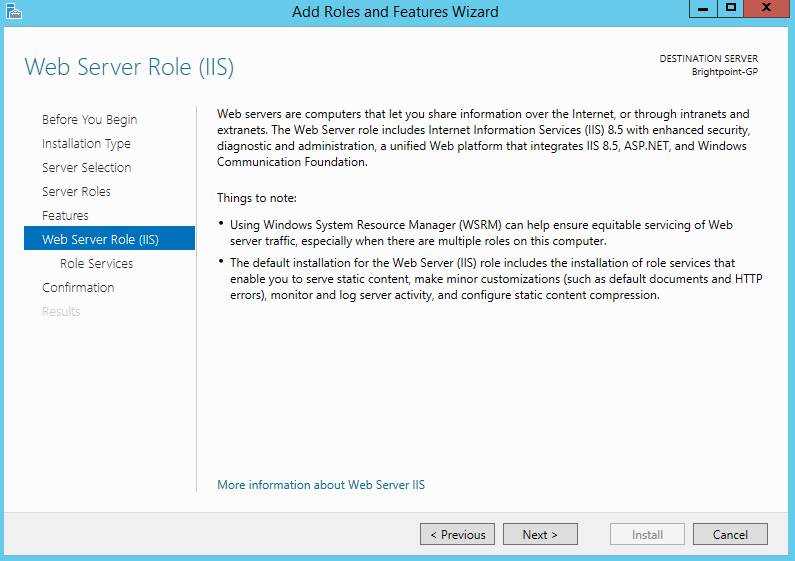Open the Role Services sub-step
This screenshot has width=795, height=561.
96,264
